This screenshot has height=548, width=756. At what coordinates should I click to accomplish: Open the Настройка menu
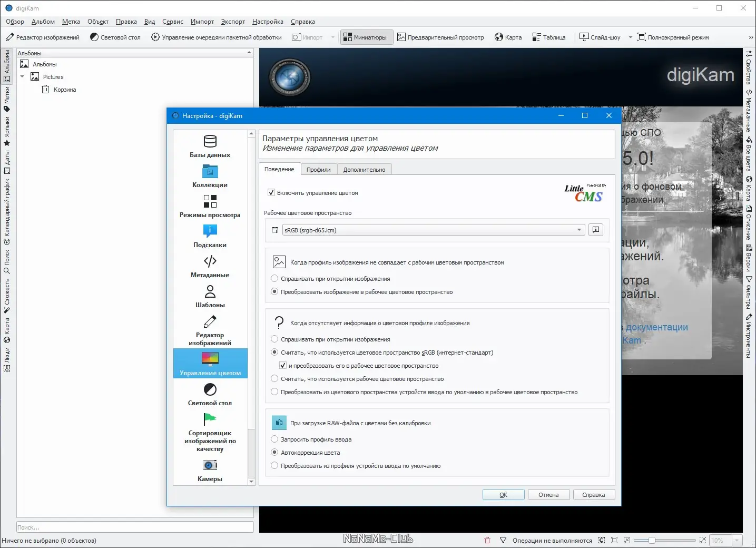click(268, 22)
